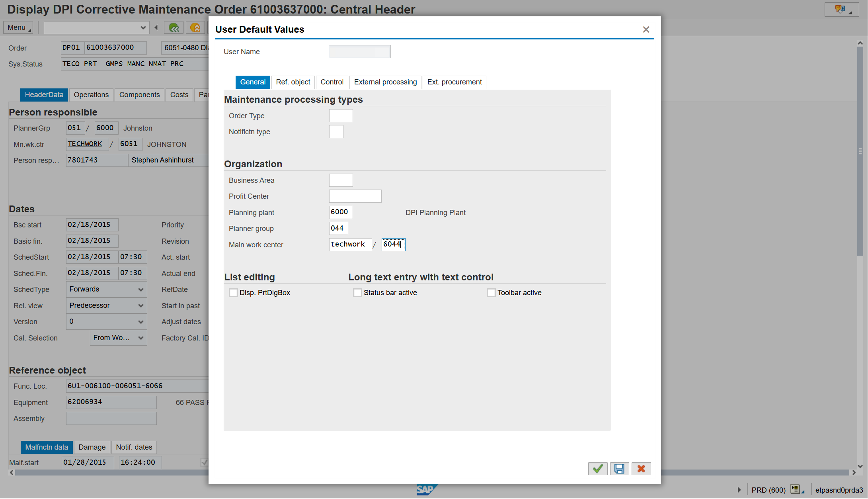Screen dimensions: 868x499
Task: Focus the Notifictn type field
Action: pos(336,132)
